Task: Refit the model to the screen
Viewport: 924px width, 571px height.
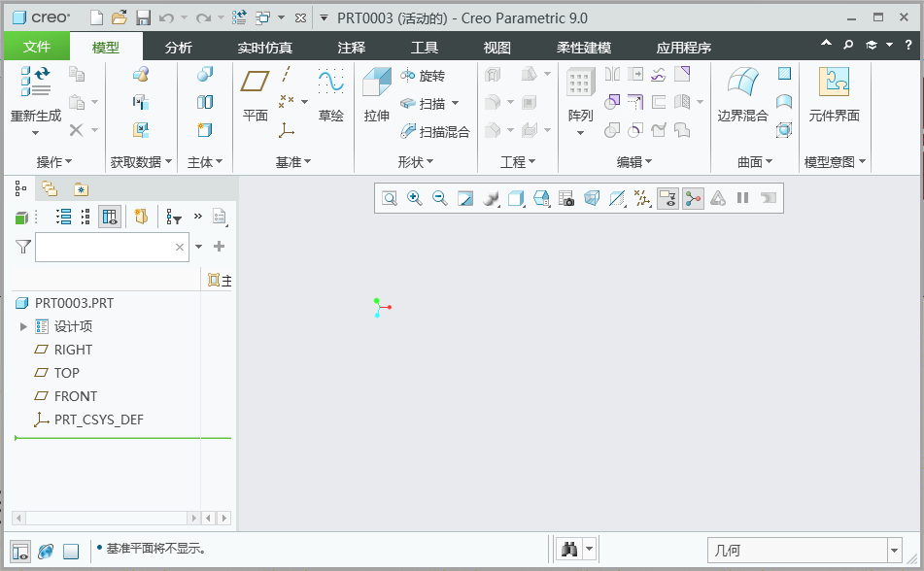Action: tap(390, 198)
